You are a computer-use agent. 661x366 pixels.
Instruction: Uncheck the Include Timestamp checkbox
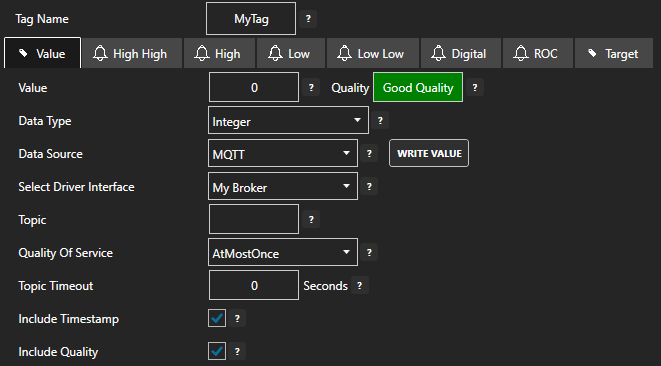[x=217, y=318]
